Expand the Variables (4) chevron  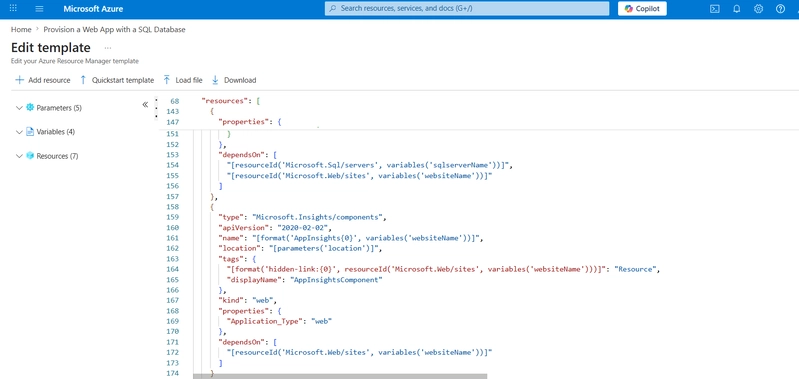pyautogui.click(x=19, y=132)
